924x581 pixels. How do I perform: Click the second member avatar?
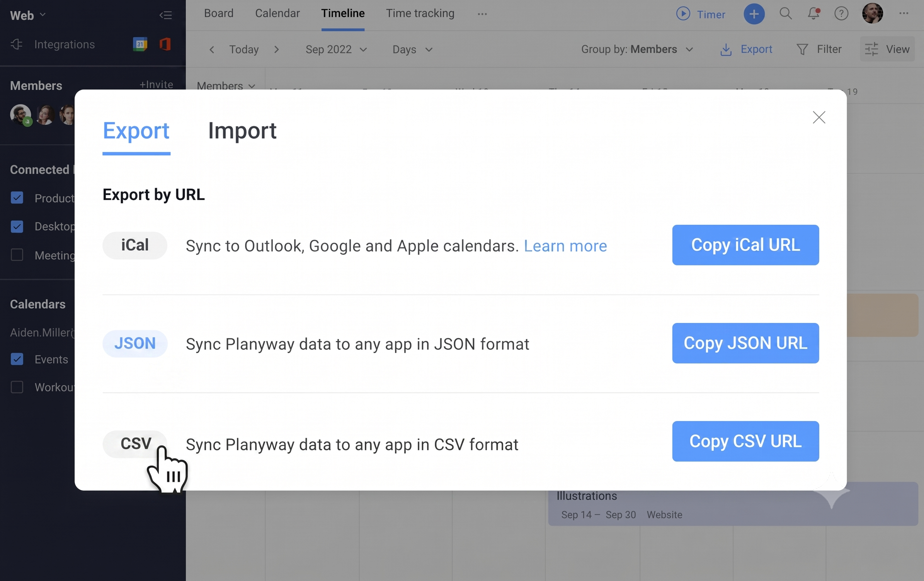tap(45, 115)
